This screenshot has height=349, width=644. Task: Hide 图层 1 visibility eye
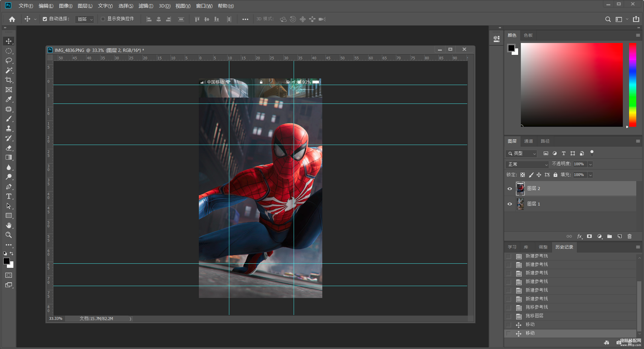(x=510, y=204)
